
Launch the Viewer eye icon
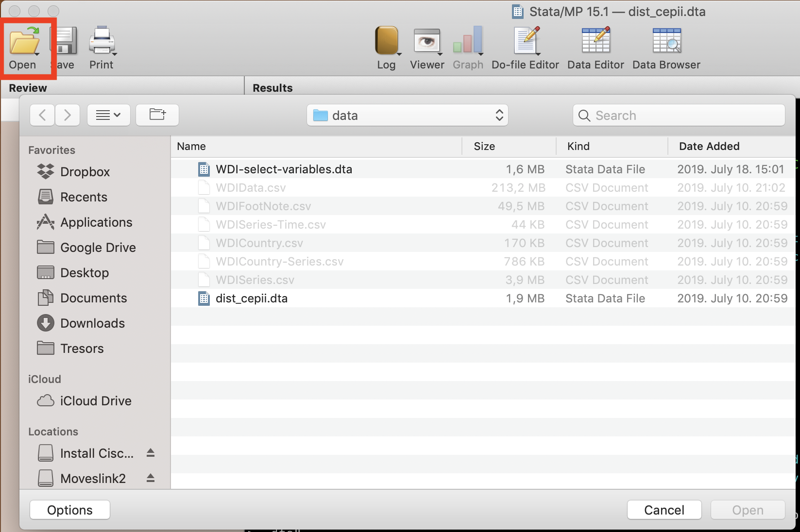click(x=427, y=41)
